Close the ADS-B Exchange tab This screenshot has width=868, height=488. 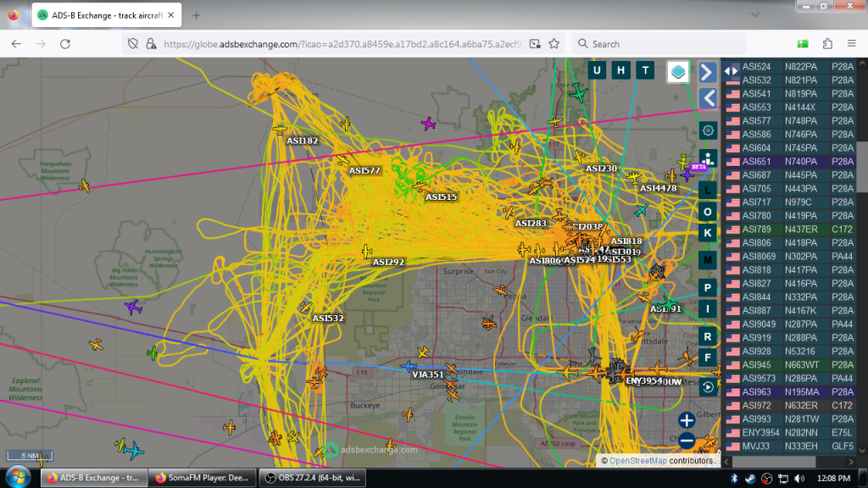pyautogui.click(x=171, y=15)
